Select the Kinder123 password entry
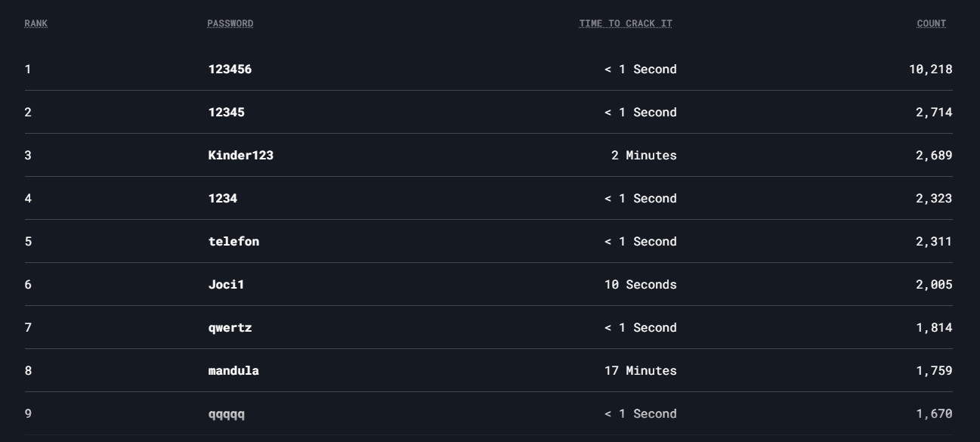Viewport: 980px width, 442px height. coord(240,156)
